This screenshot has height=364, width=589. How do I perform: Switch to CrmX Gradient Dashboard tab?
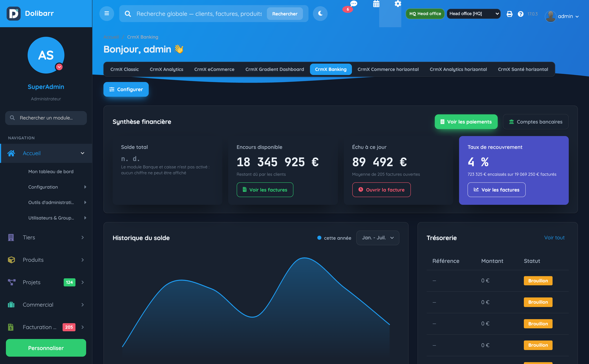click(275, 69)
